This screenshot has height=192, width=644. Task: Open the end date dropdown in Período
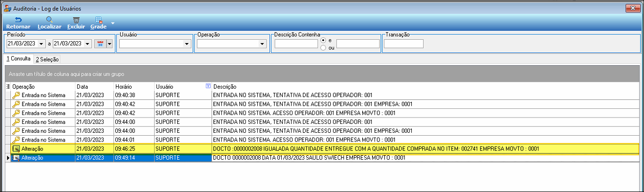[88, 44]
